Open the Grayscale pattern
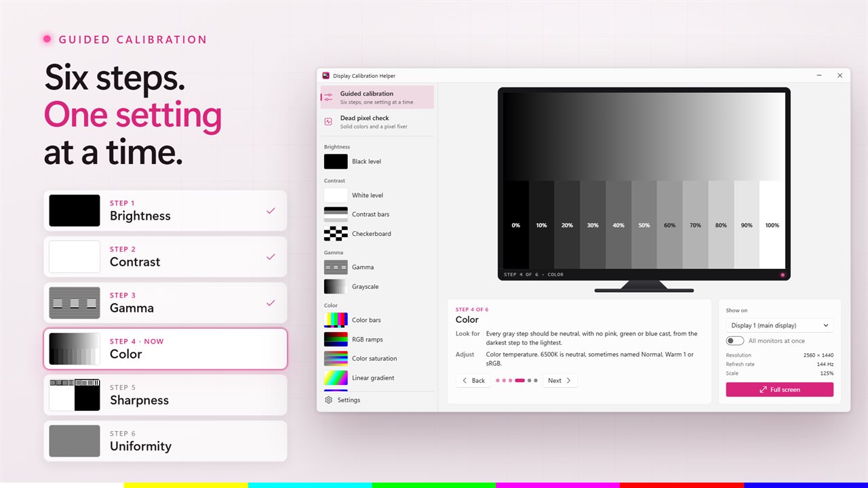The width and height of the screenshot is (868, 488). (x=377, y=287)
